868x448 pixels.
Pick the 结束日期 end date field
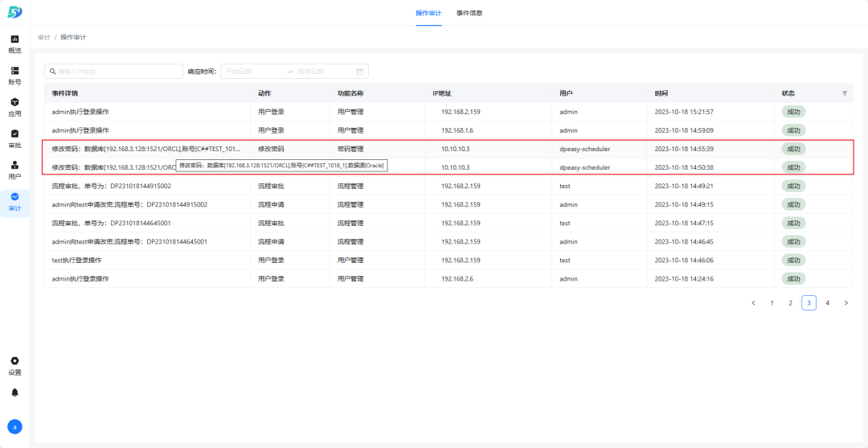pyautogui.click(x=324, y=72)
